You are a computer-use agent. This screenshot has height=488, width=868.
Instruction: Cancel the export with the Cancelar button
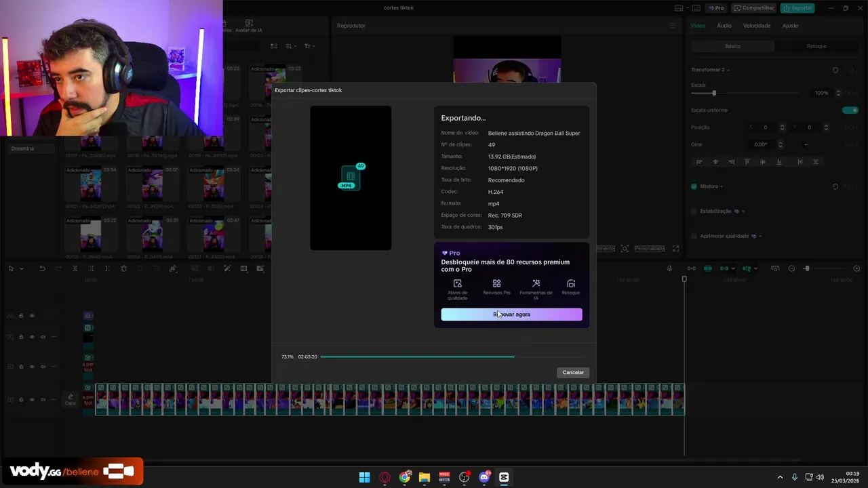tap(573, 372)
